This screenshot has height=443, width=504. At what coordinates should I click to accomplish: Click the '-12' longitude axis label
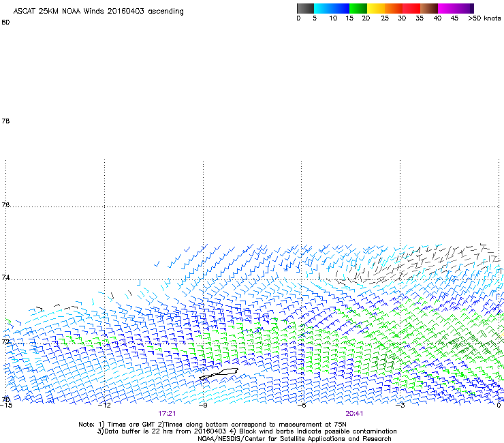[104, 406]
